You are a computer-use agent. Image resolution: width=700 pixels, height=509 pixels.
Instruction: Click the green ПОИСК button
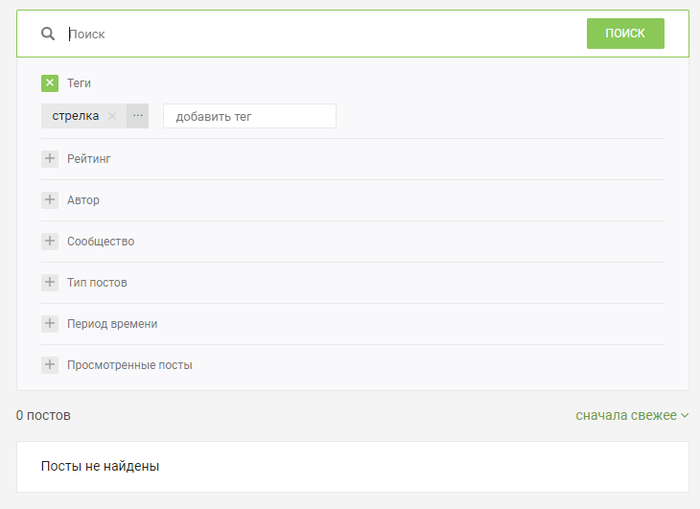click(625, 33)
